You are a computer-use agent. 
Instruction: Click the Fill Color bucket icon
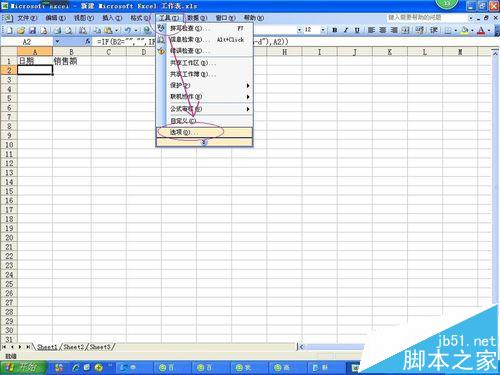(464, 30)
